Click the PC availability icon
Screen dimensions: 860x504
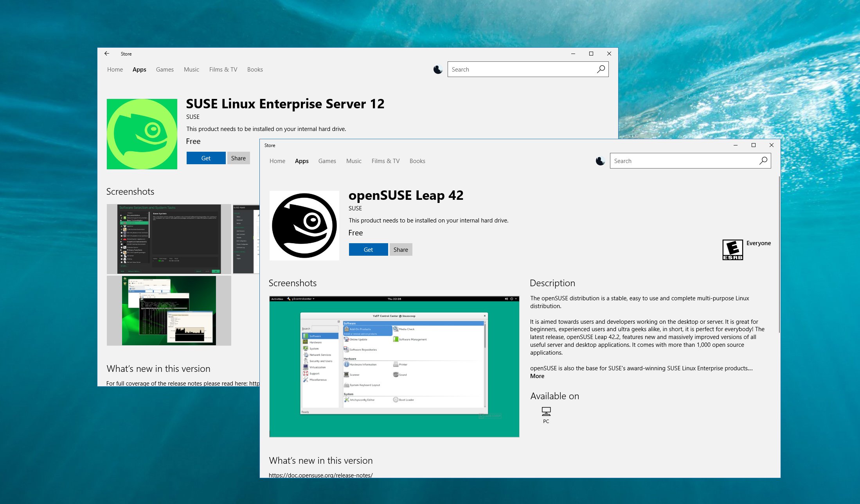click(546, 411)
